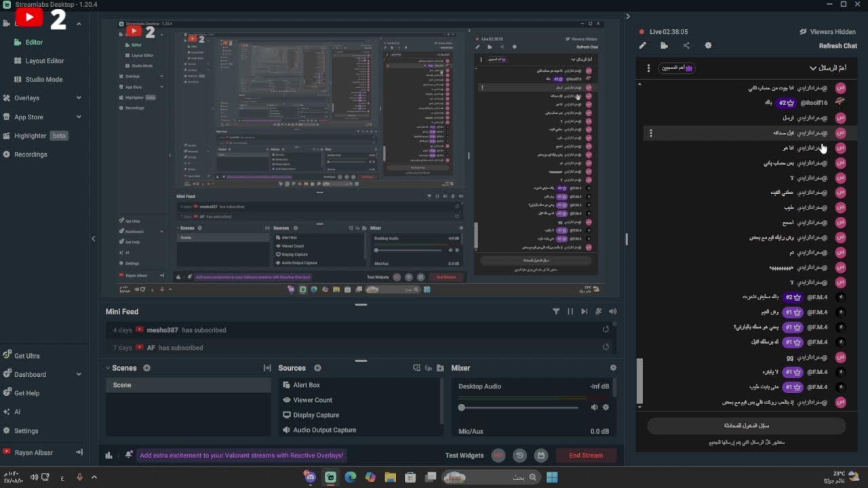Open the stream schedule calendar icon

click(540, 455)
